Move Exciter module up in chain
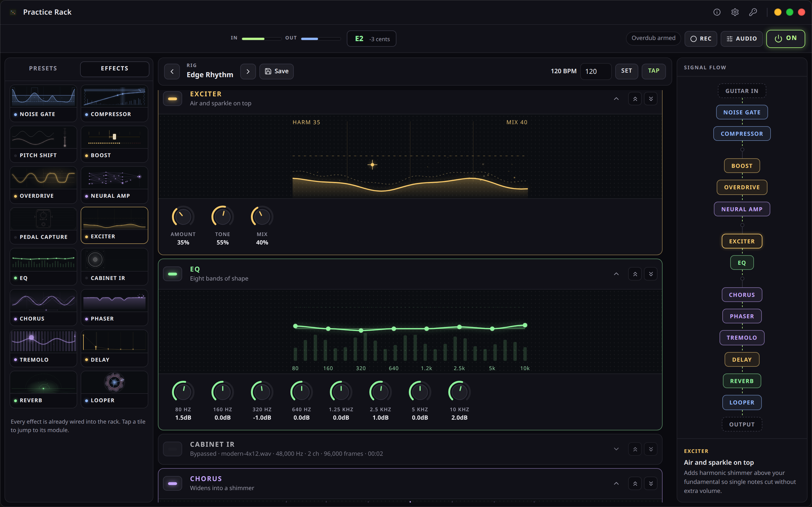This screenshot has width=812, height=507. point(635,99)
